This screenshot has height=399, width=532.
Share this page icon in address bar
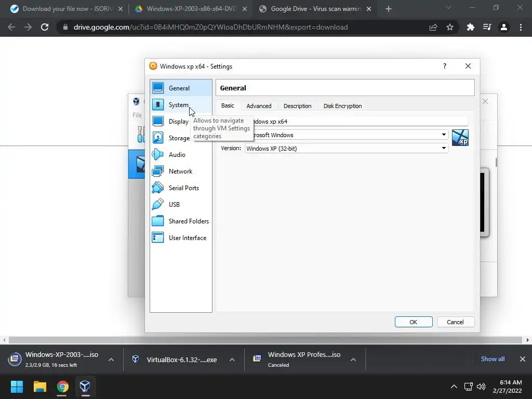[x=433, y=27]
